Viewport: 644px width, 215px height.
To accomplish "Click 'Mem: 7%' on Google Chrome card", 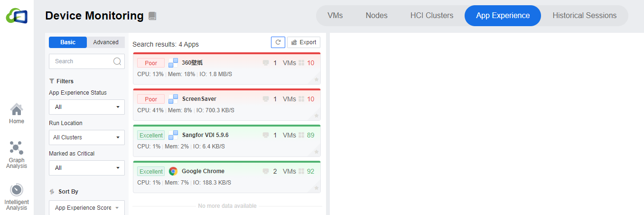I will click(x=178, y=183).
